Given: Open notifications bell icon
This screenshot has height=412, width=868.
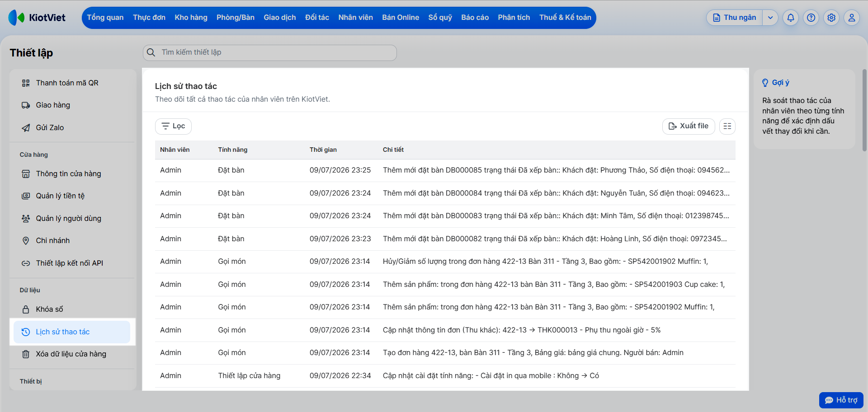Looking at the screenshot, I should 791,18.
